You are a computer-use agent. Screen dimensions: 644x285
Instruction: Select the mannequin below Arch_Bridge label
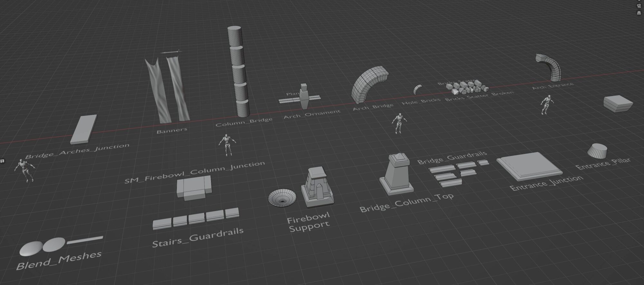tap(399, 123)
